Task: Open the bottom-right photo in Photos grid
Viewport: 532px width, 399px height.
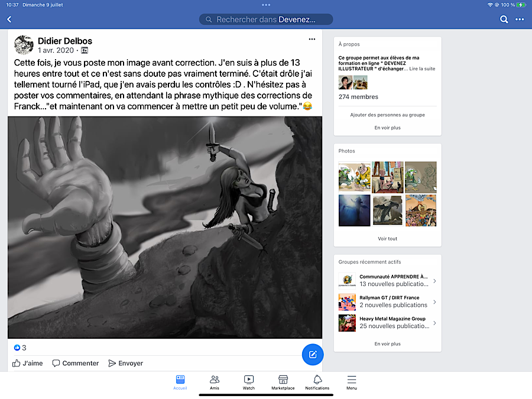Action: 421,210
